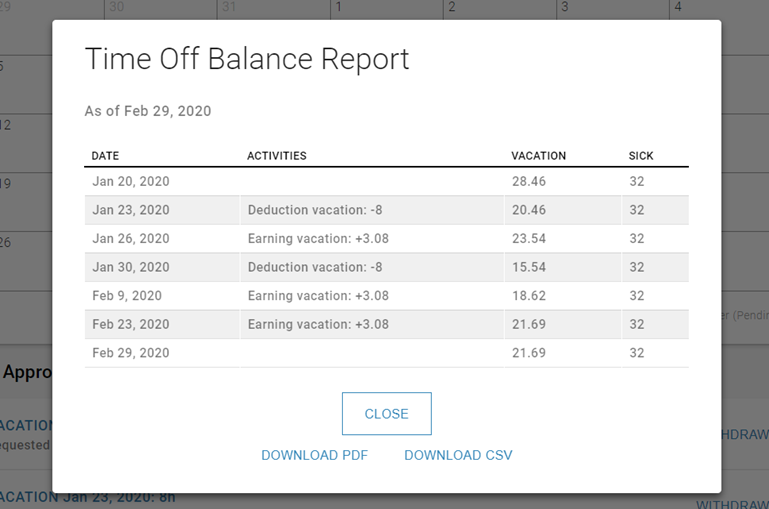This screenshot has height=509, width=769.
Task: Click the 15.54 vacation balance value
Action: [x=529, y=267]
